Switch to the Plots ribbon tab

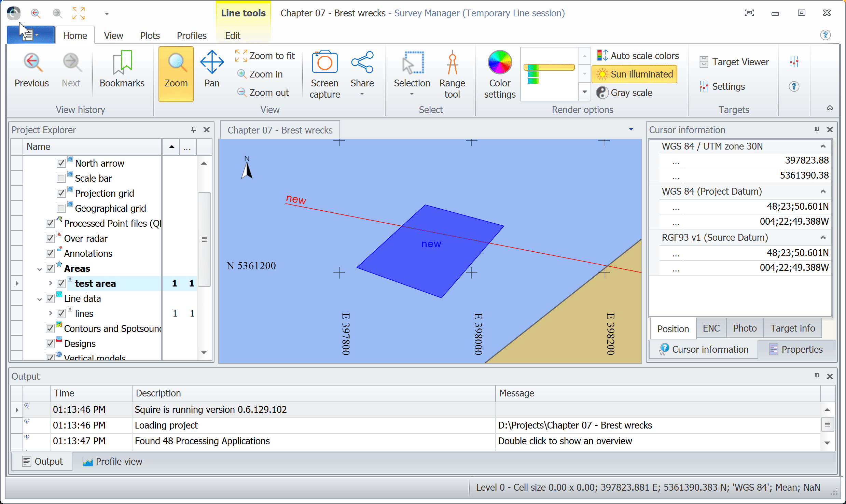pos(150,35)
